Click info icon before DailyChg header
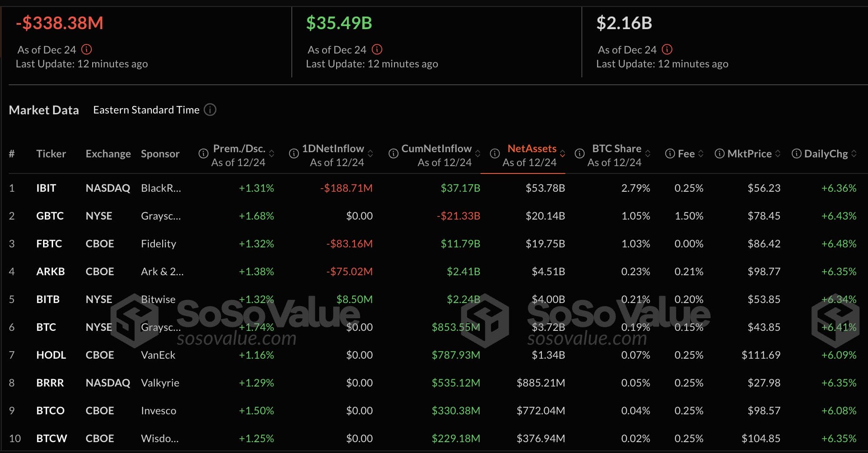The width and height of the screenshot is (868, 453). coord(797,153)
